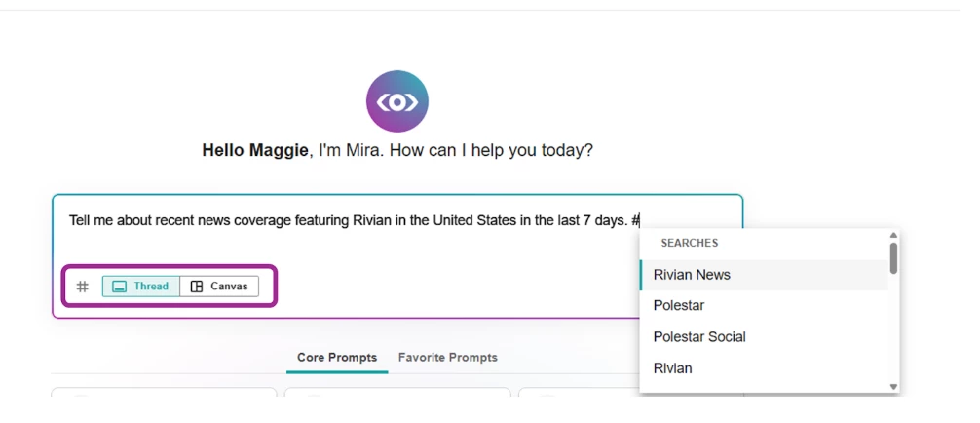Switch to Canvas mode
980x423 pixels.
click(x=219, y=287)
